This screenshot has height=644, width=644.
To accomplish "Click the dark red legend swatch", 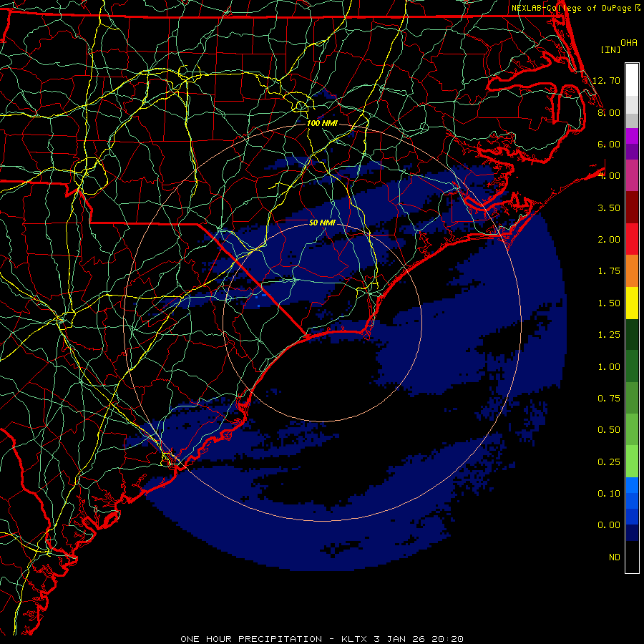I will (x=632, y=208).
